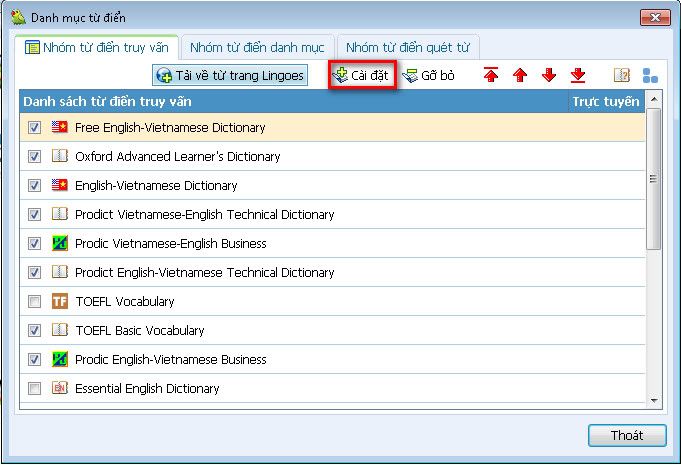Click the Thoát button
The image size is (681, 465).
(627, 436)
